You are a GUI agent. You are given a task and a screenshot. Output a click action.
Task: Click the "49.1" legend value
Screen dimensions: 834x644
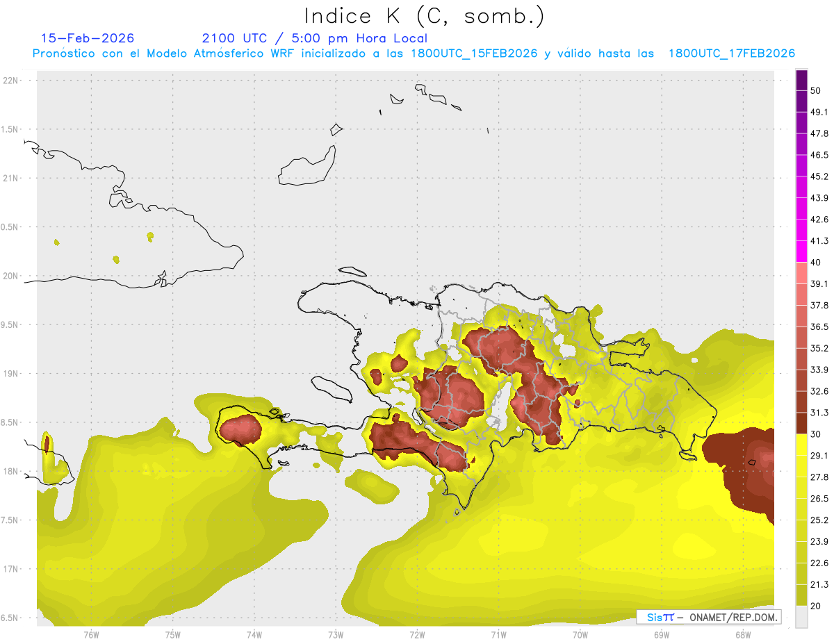819,112
